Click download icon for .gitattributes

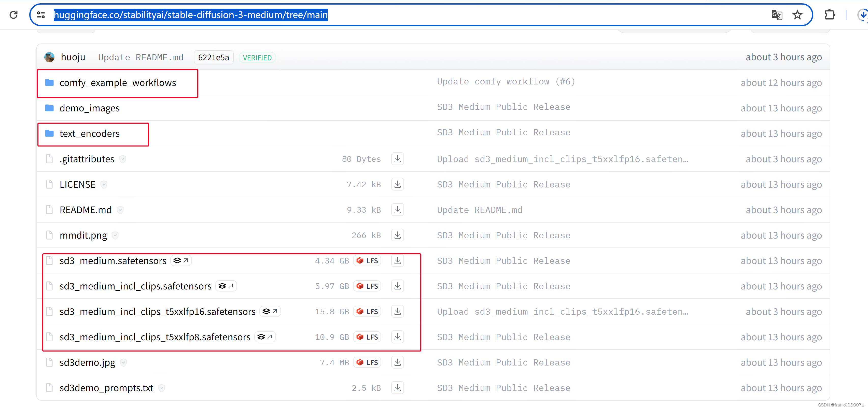[398, 159]
